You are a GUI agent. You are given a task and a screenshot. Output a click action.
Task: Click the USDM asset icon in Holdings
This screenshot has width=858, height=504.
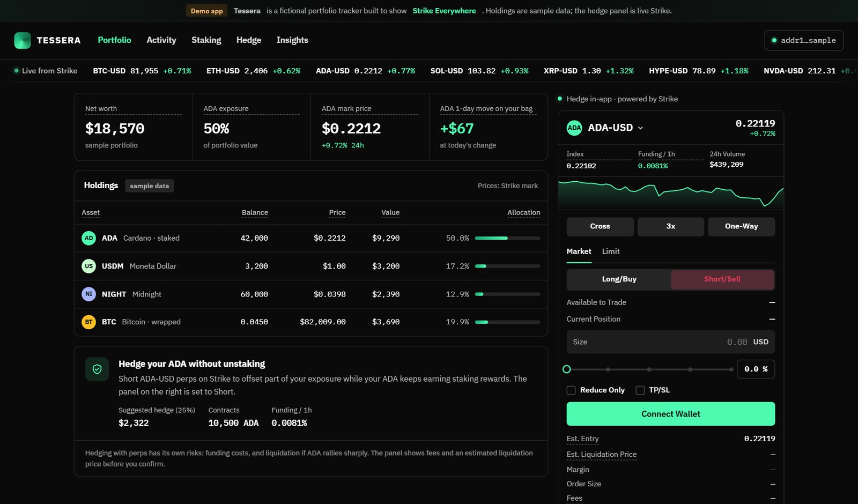[x=88, y=266]
